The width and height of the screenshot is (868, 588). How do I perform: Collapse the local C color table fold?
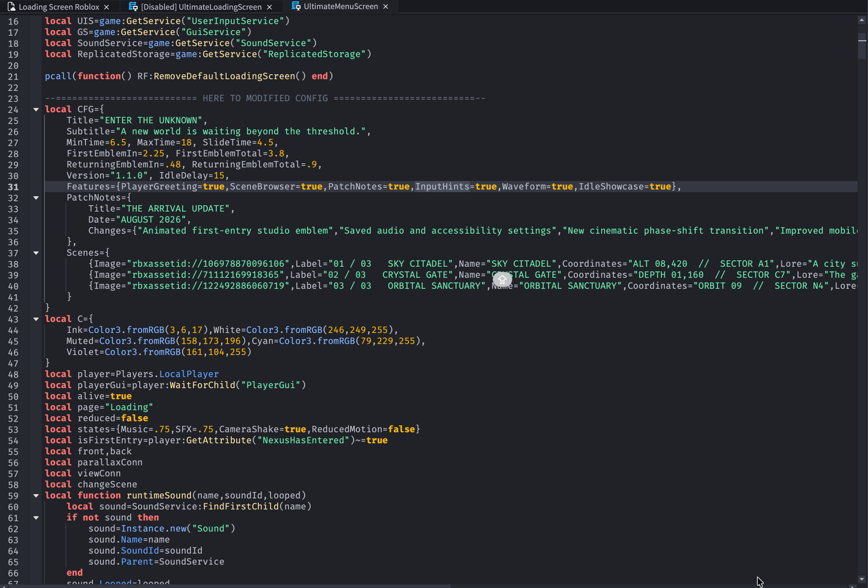tap(36, 319)
